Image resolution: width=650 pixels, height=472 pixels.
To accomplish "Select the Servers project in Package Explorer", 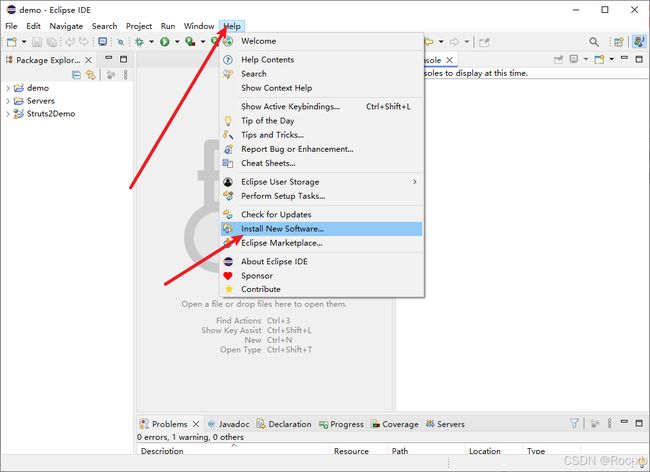I will tap(41, 101).
